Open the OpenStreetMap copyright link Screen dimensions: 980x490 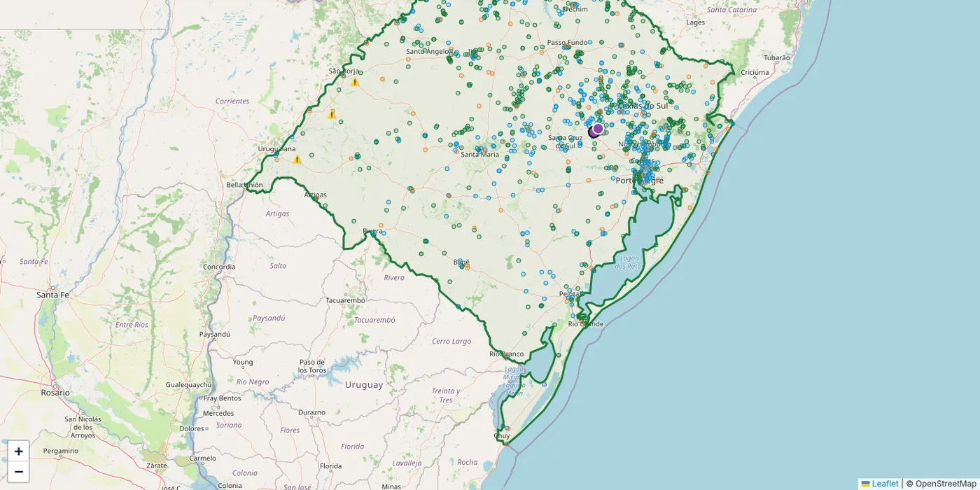tap(945, 484)
